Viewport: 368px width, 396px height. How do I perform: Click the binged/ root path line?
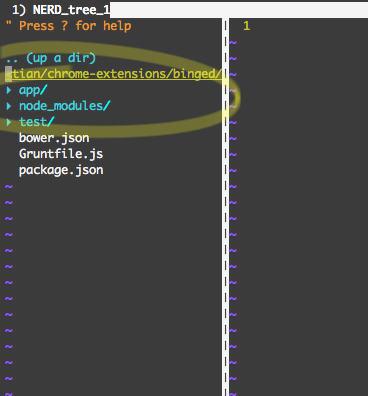pos(114,74)
